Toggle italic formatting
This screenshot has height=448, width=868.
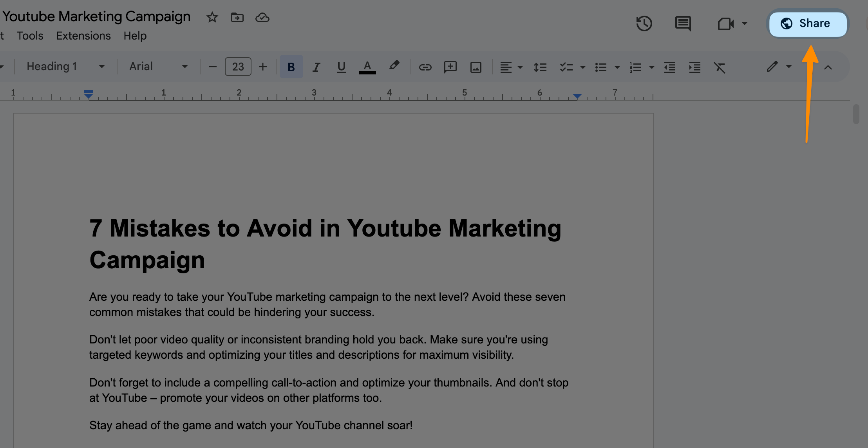click(x=316, y=67)
